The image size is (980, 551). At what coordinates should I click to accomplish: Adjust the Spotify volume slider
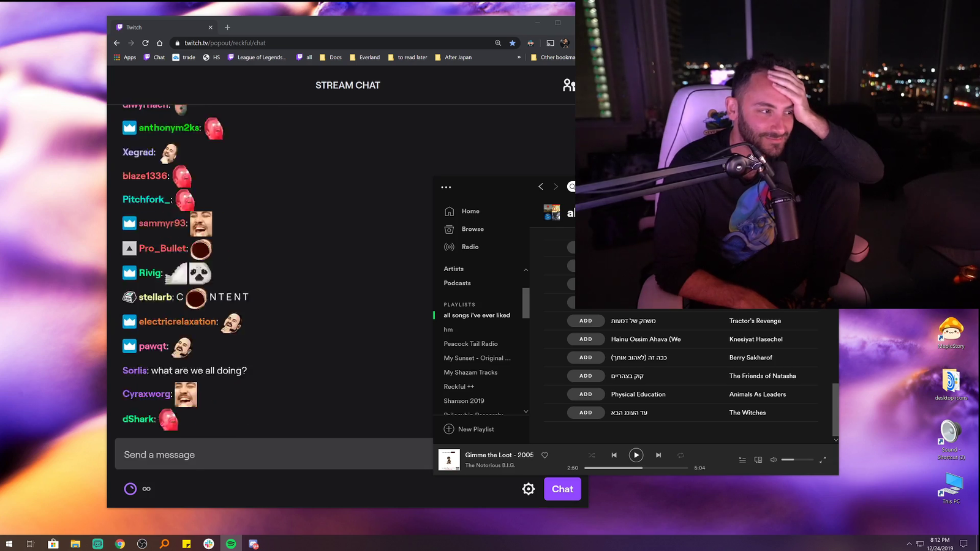(x=797, y=460)
